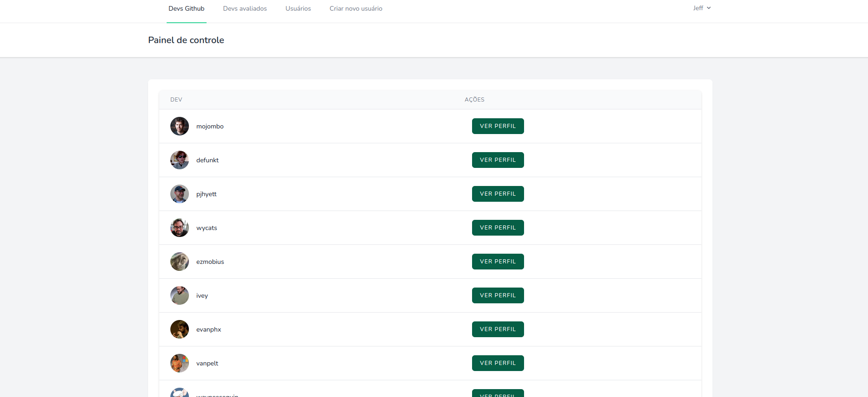
Task: Go to the Usuários tab
Action: point(298,8)
